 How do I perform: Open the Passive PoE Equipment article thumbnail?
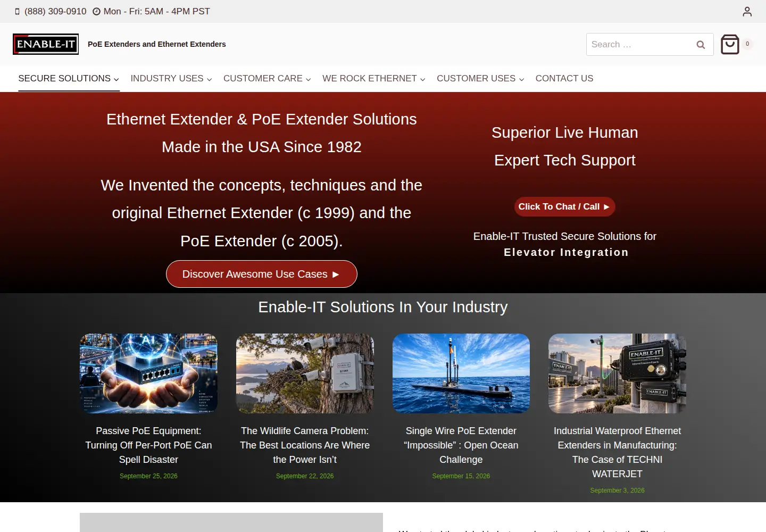click(148, 373)
